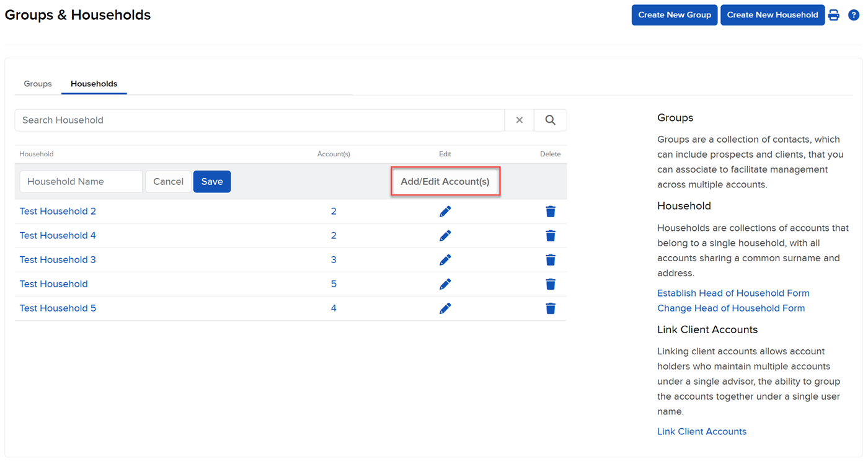
Task: Click pencil icon for Test Household row with 5 accounts
Action: [x=445, y=284]
